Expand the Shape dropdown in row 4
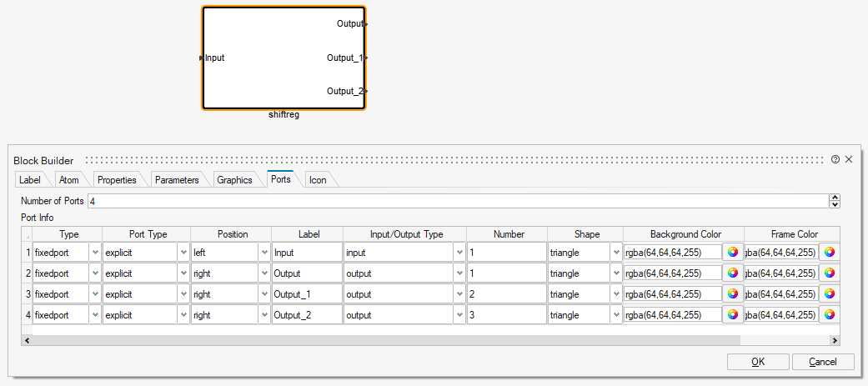 tap(615, 315)
